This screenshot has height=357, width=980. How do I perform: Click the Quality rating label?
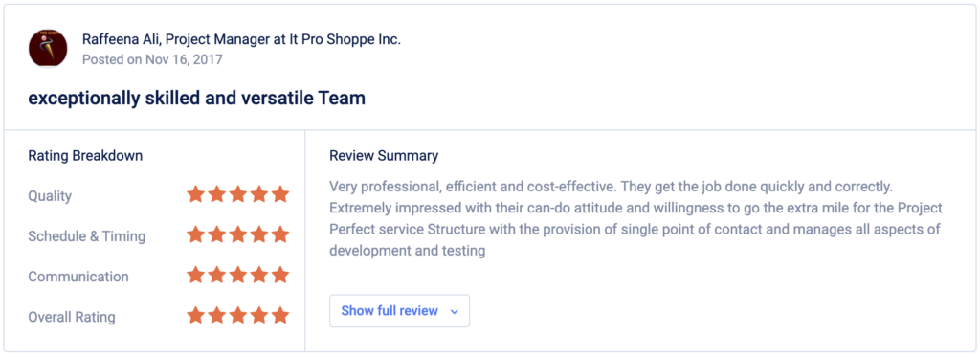tap(50, 196)
